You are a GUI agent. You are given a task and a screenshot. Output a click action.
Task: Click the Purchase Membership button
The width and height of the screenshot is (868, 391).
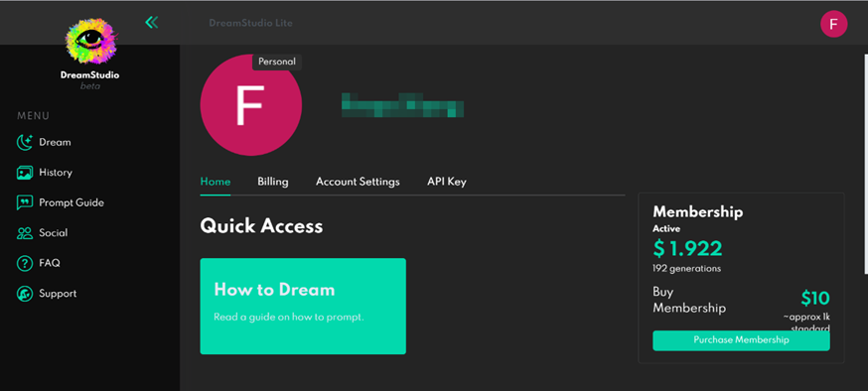tap(741, 340)
